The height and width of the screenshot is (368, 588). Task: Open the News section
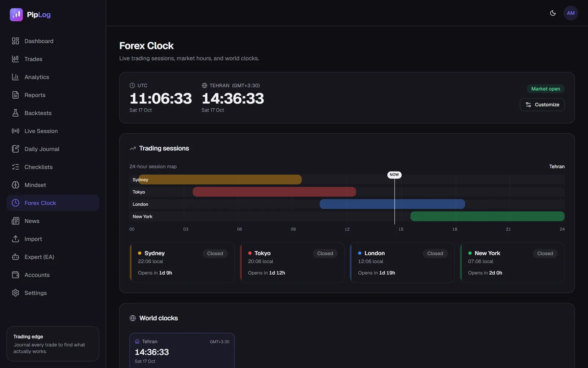(x=53, y=221)
